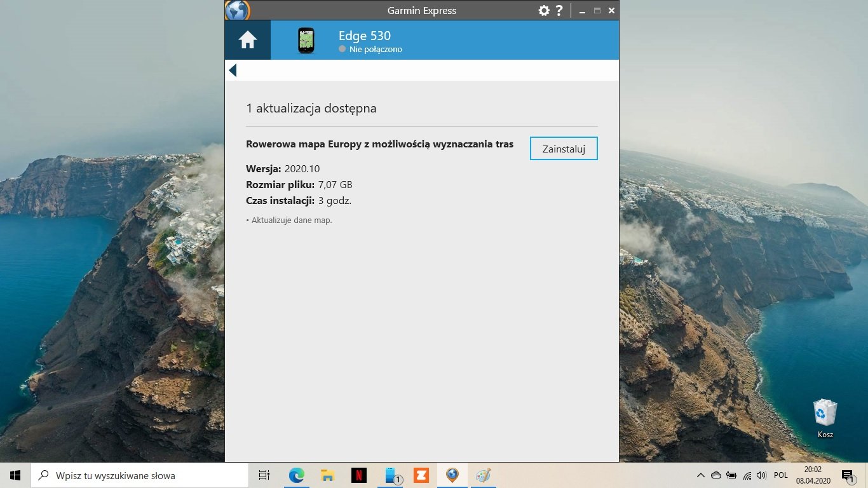Install the map update with Zainstaluj
Screen dimensions: 868x488
coord(564,149)
